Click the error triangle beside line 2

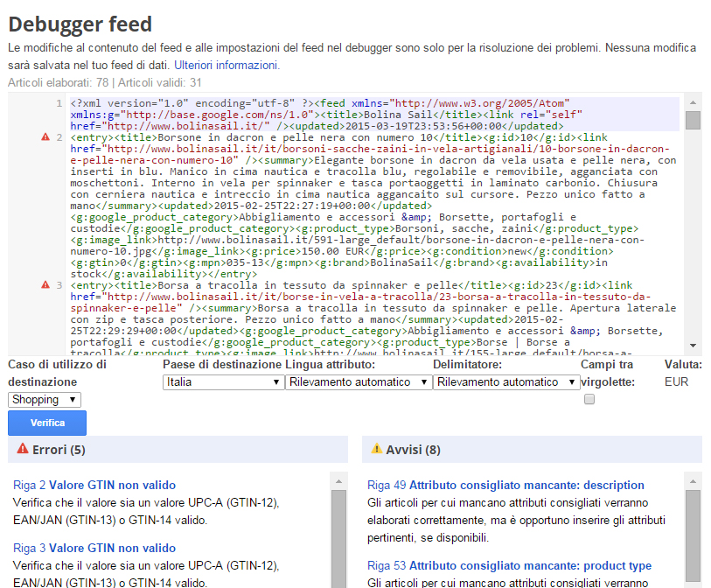pyautogui.click(x=47, y=136)
